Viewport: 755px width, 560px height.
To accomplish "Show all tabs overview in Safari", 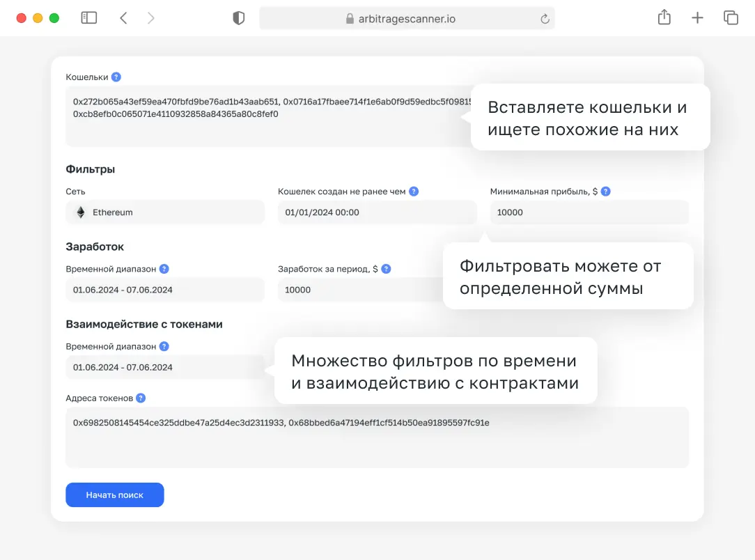I will click(731, 17).
